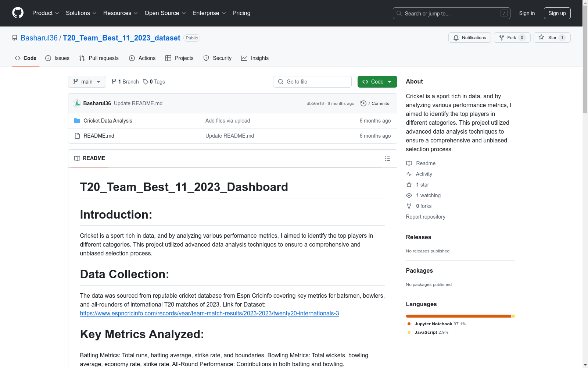Viewport: 588px width, 368px height.
Task: Click the commit history clock icon
Action: click(x=363, y=103)
